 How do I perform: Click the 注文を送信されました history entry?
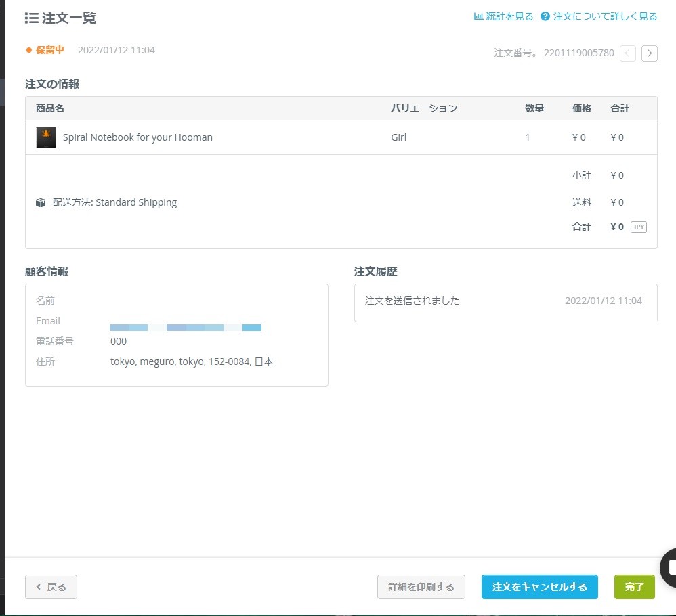click(413, 301)
